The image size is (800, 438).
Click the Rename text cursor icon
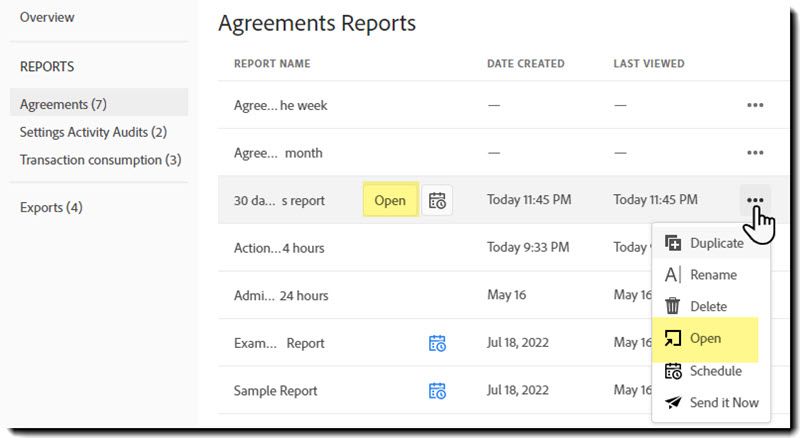tap(673, 275)
